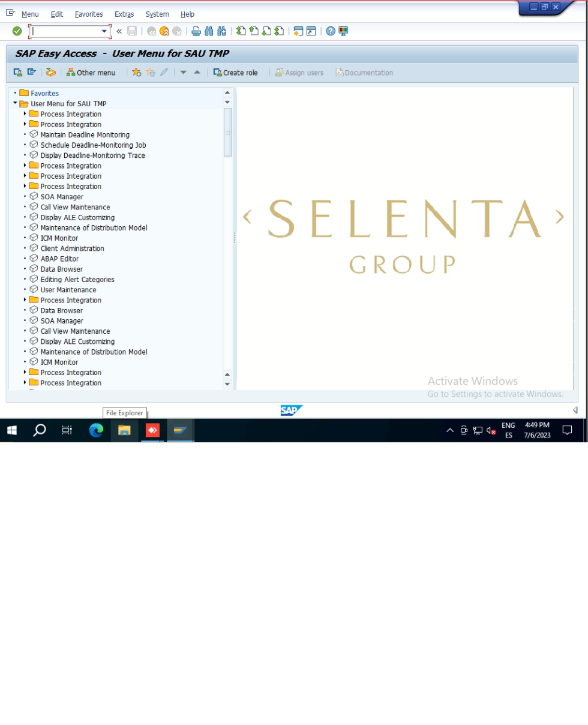Click the Create role button
588x725 pixels.
click(235, 73)
